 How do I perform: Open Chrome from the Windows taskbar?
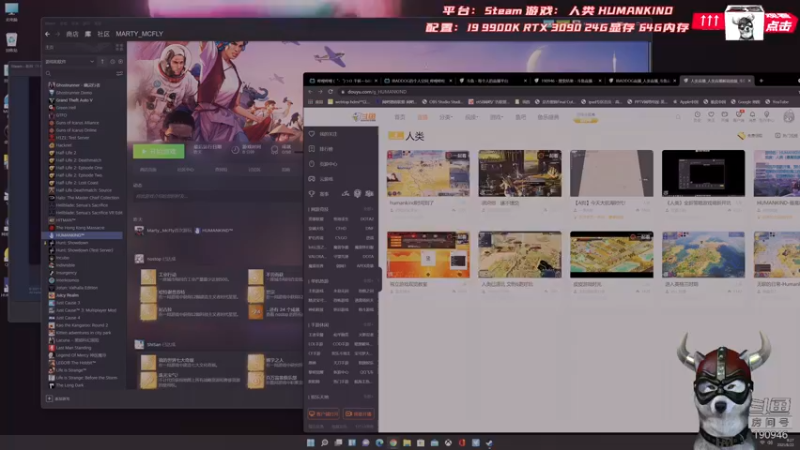pos(393,443)
